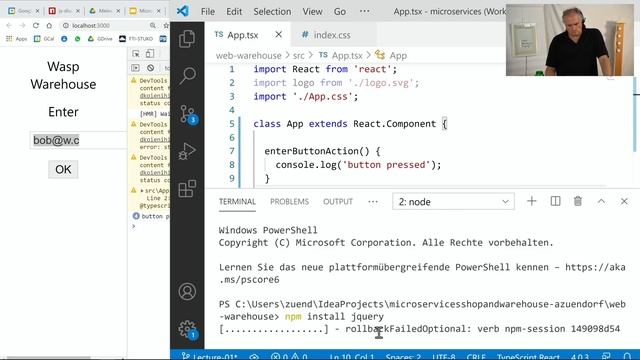Change the CRLF line ending setting
This screenshot has height=360, width=640.
(x=476, y=356)
